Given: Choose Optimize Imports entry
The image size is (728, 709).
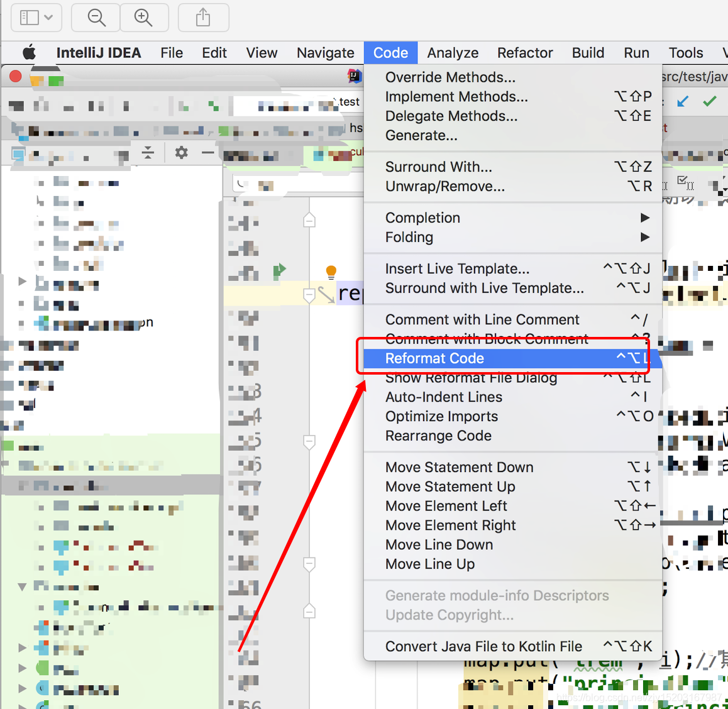Looking at the screenshot, I should coord(512,417).
